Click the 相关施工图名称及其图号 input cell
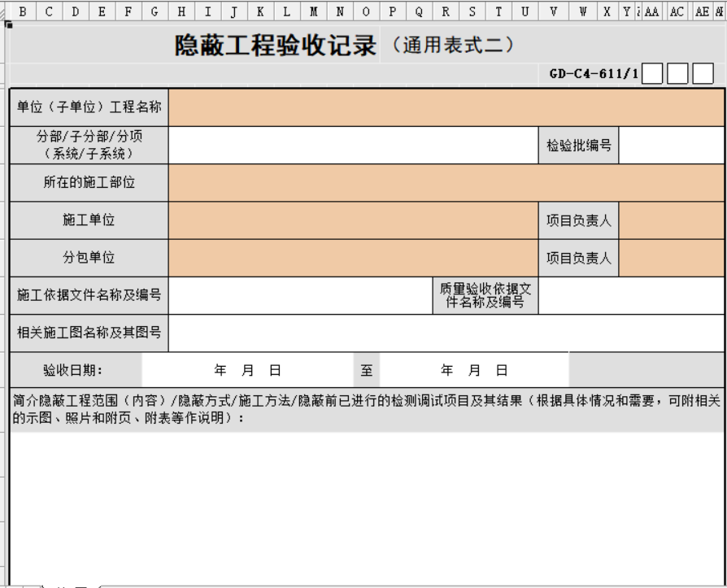Image resolution: width=727 pixels, height=588 pixels. pyautogui.click(x=447, y=330)
